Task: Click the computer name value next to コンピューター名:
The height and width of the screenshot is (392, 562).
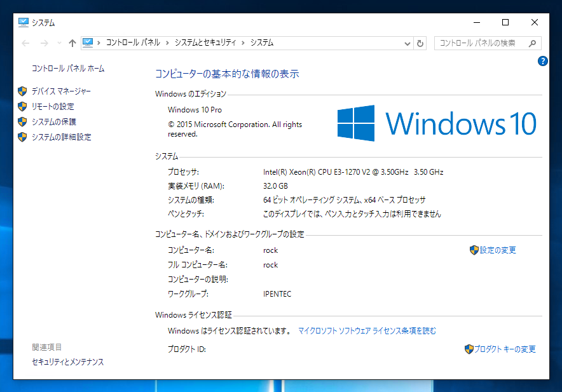Action: point(270,250)
